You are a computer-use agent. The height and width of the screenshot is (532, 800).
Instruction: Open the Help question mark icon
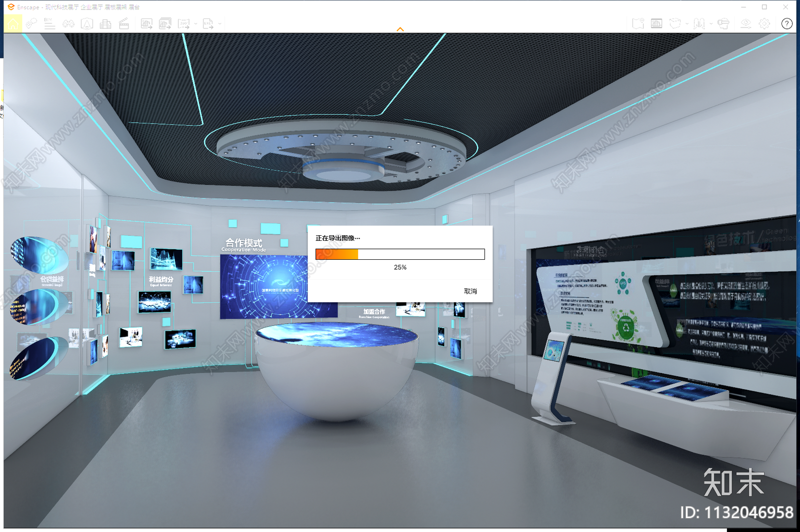point(787,23)
